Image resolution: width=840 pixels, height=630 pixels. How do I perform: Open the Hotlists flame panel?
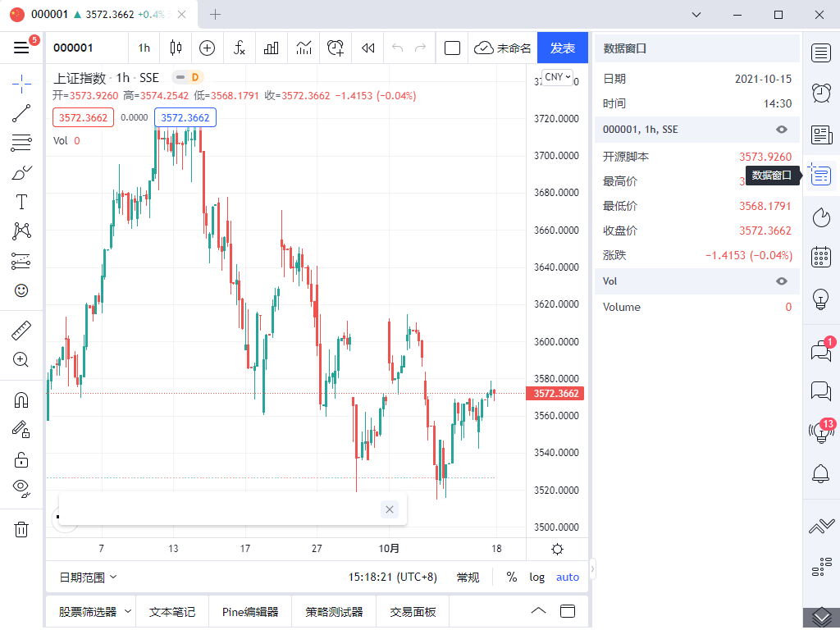pos(820,217)
